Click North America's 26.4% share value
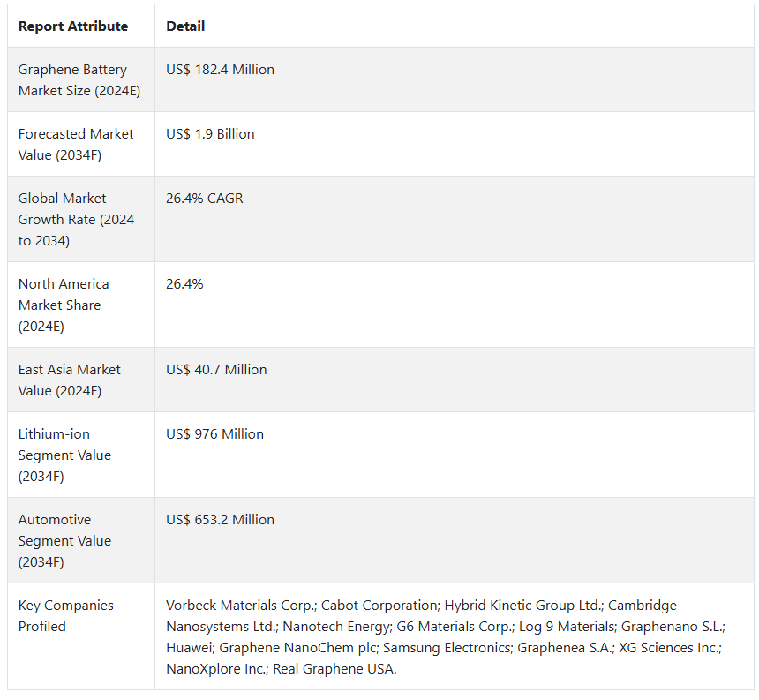 pyautogui.click(x=184, y=284)
